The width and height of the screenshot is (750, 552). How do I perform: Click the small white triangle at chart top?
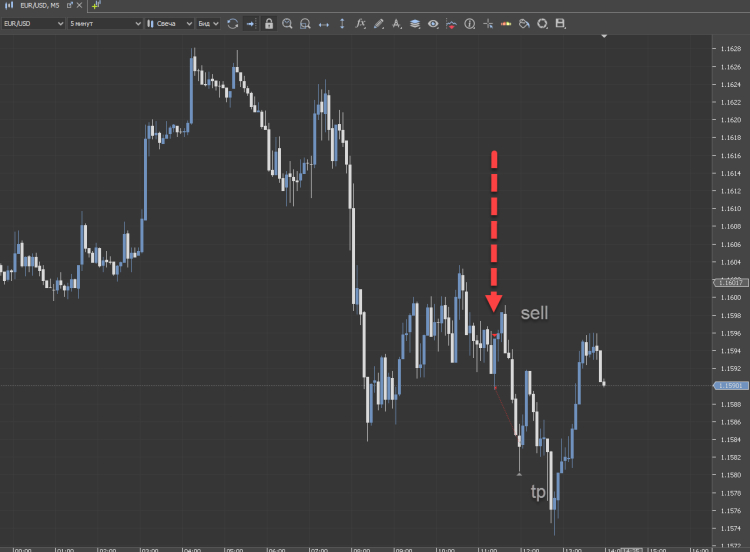tap(604, 36)
